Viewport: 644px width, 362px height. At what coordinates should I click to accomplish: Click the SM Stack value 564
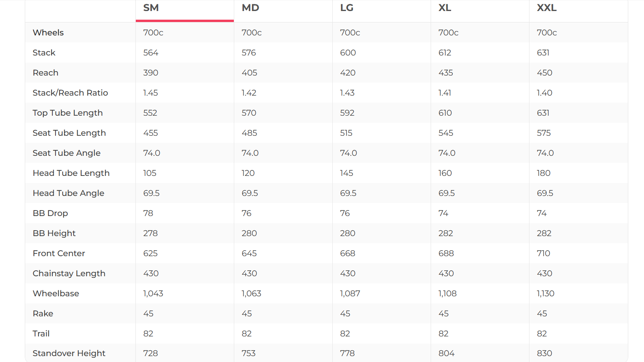(151, 53)
